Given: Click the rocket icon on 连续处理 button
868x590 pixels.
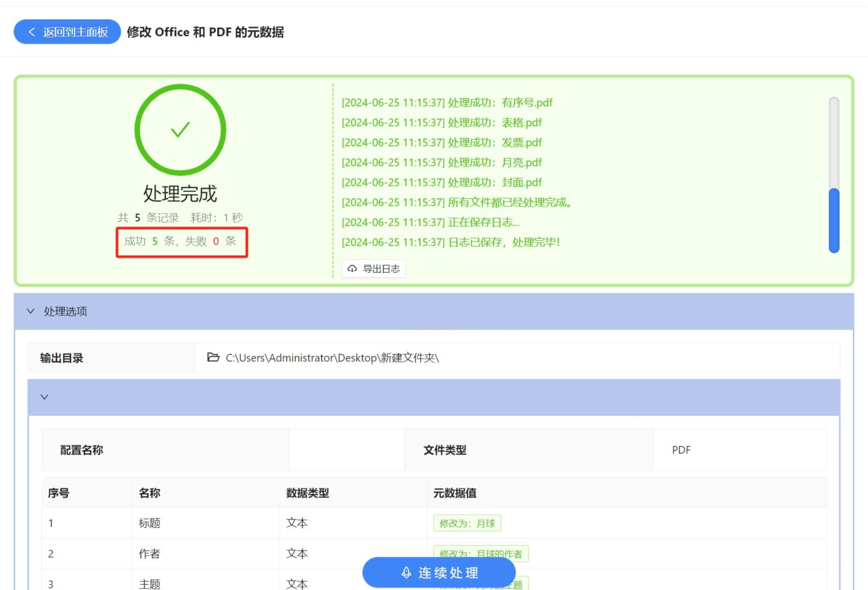Looking at the screenshot, I should click(x=406, y=573).
